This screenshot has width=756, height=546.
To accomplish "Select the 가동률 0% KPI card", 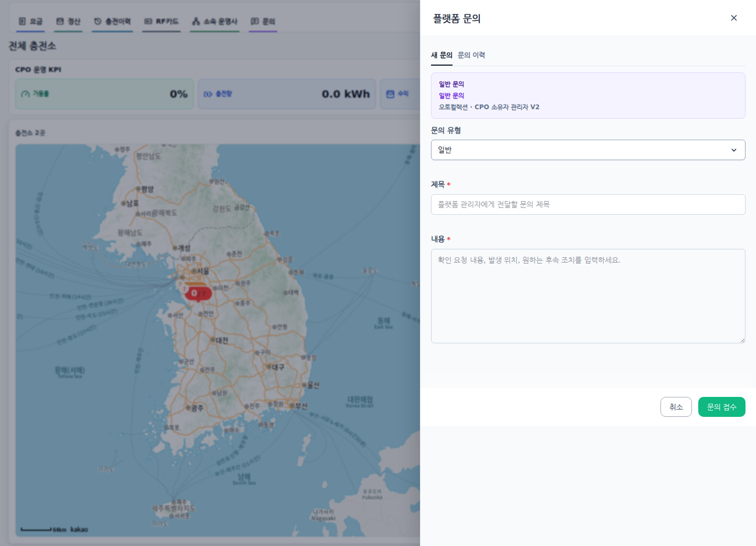I will coord(104,94).
